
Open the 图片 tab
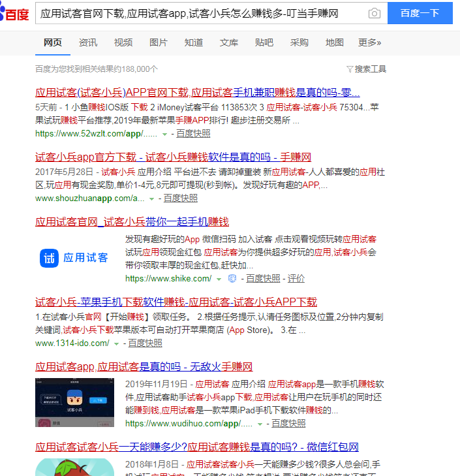pos(159,42)
